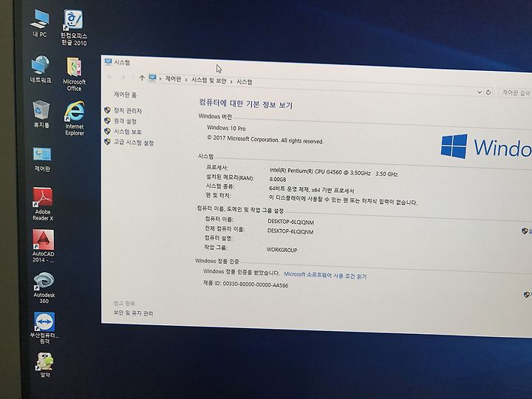Screen dimensions: 532x399
Task: Expand the chevron after 제어판 breadcrumb
Action: [186, 80]
